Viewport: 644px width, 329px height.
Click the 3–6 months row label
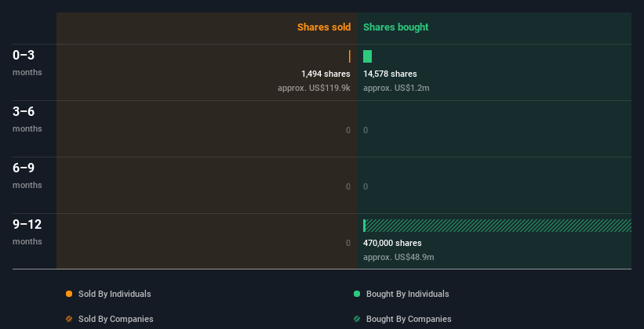27,119
